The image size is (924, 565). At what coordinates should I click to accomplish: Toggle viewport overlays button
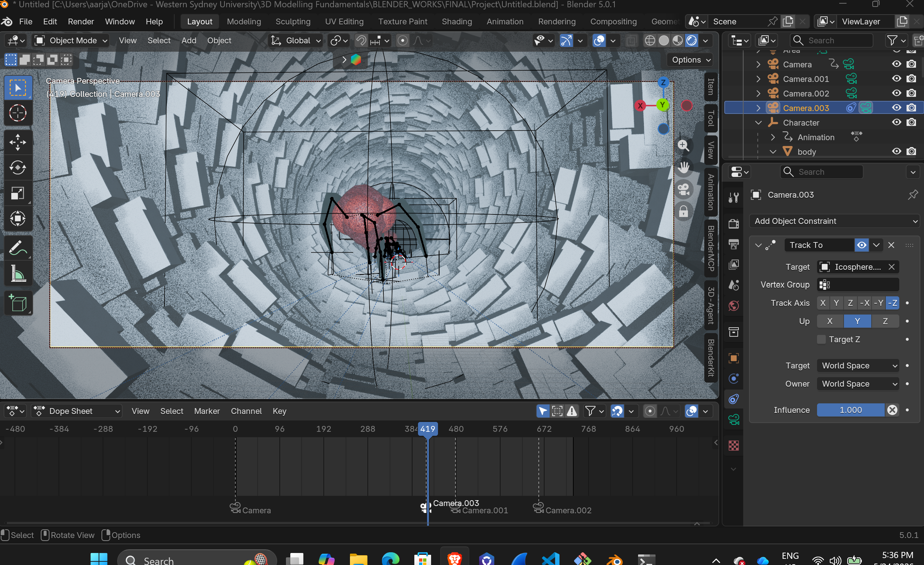(x=599, y=40)
